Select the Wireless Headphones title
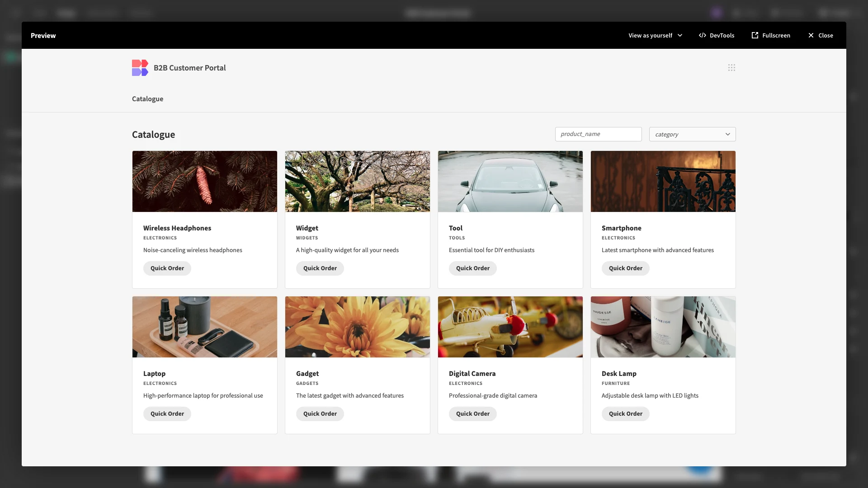868x488 pixels. [x=177, y=228]
